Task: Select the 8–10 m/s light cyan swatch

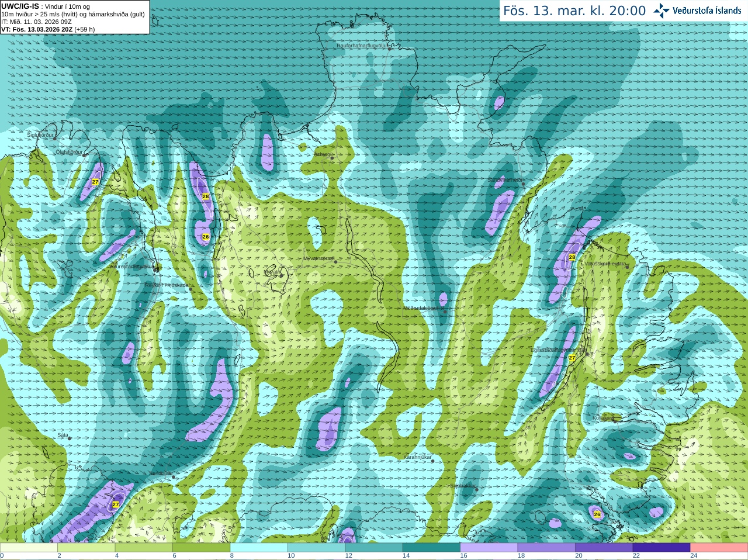Action: tap(259, 548)
